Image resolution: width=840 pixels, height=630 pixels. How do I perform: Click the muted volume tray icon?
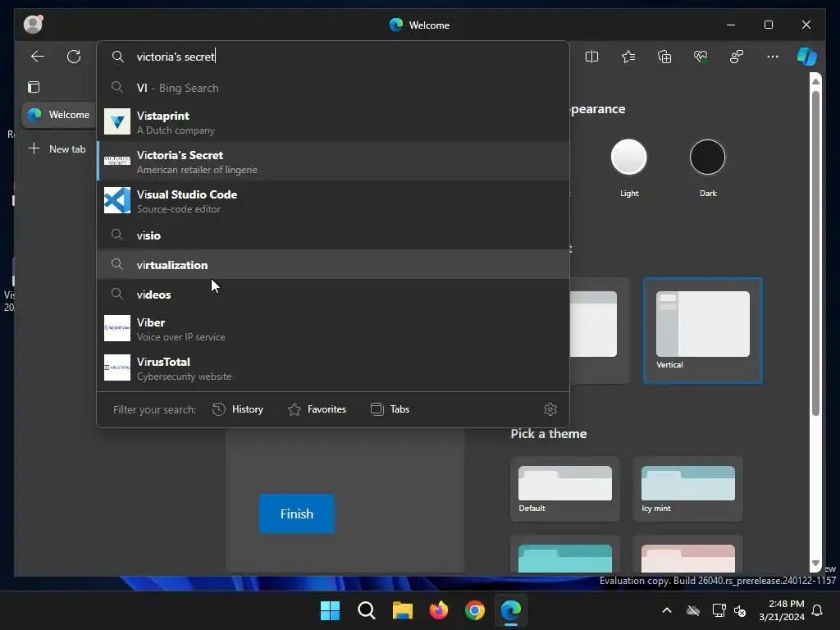coord(740,610)
